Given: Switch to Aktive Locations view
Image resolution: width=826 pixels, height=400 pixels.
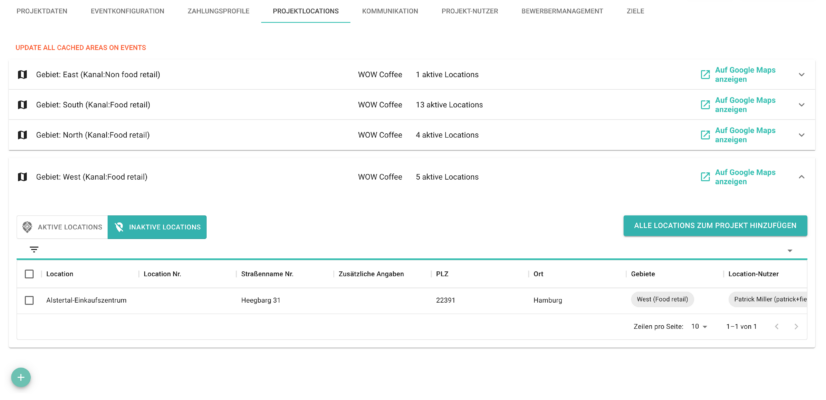Looking at the screenshot, I should [62, 227].
